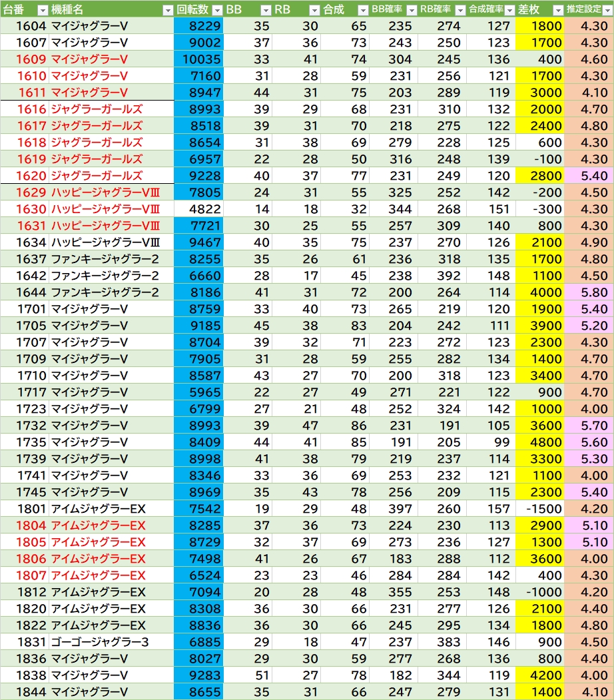Open the 回転数 column filter dropdown
This screenshot has height=700, width=614.
(217, 10)
